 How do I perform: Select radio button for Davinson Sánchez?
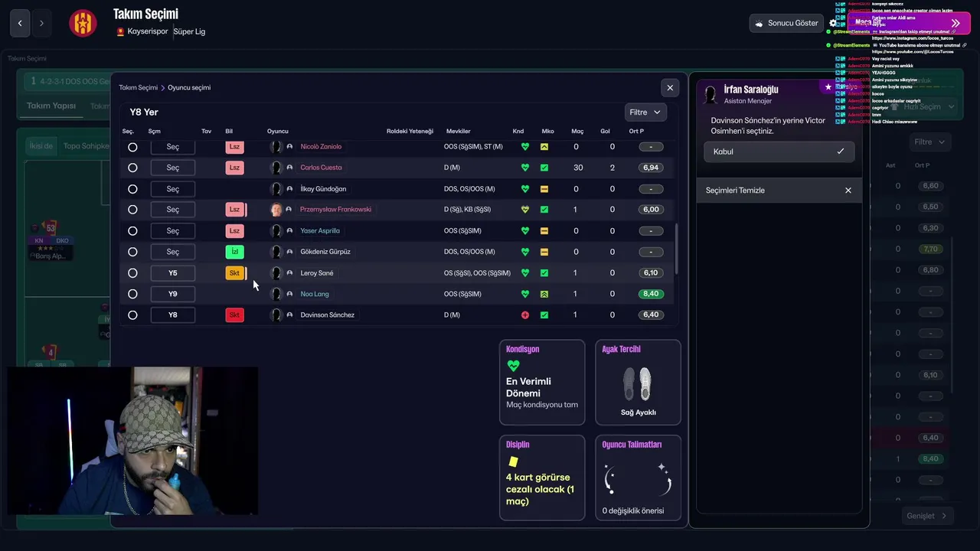pyautogui.click(x=132, y=315)
